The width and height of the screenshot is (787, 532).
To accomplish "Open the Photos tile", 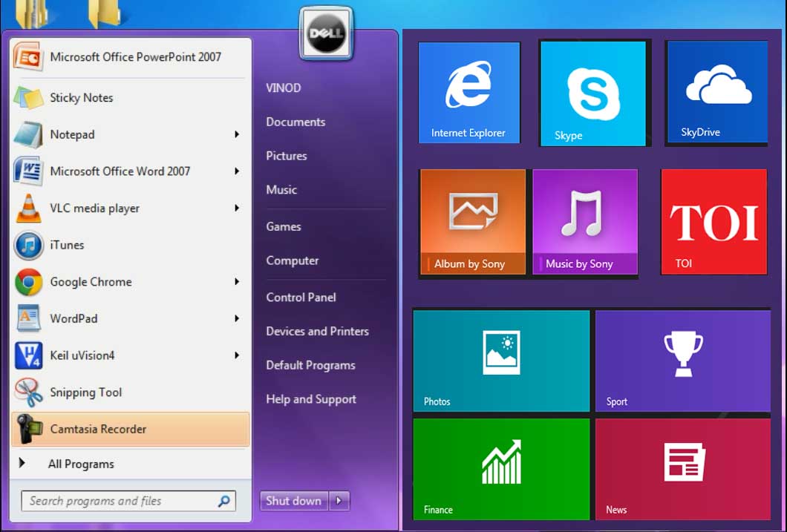I will 500,361.
